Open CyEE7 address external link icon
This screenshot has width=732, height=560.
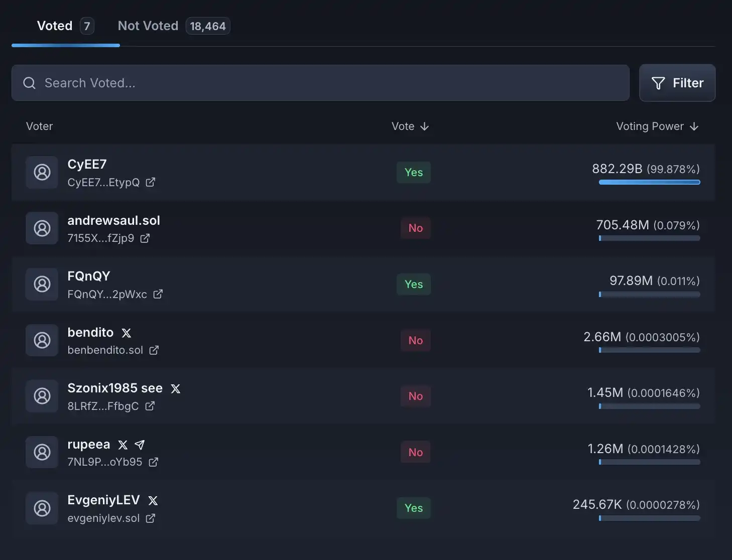(x=150, y=182)
